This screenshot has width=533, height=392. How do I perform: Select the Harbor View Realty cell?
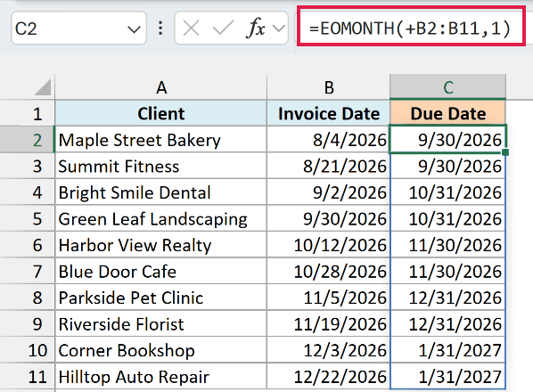pos(161,244)
